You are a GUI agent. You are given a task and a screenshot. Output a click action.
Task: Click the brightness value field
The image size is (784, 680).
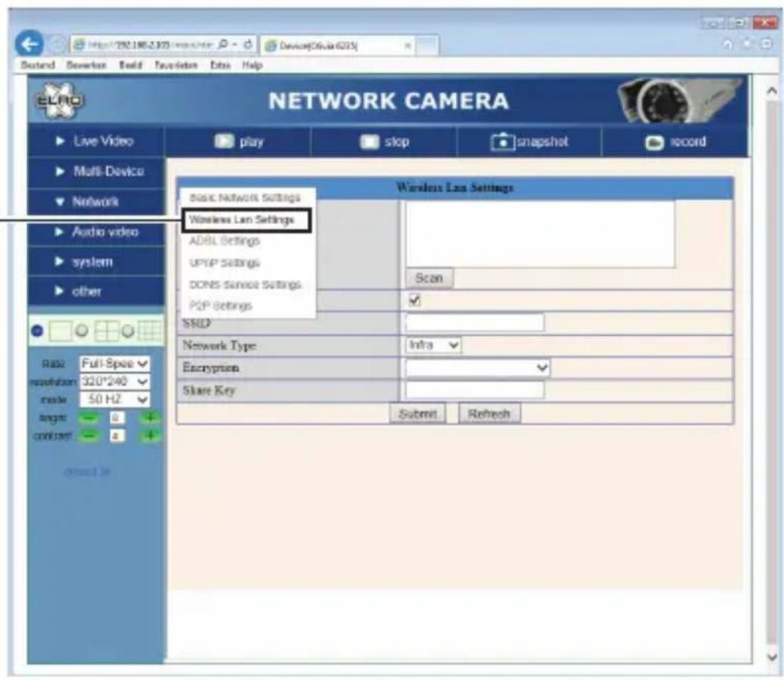pos(117,418)
